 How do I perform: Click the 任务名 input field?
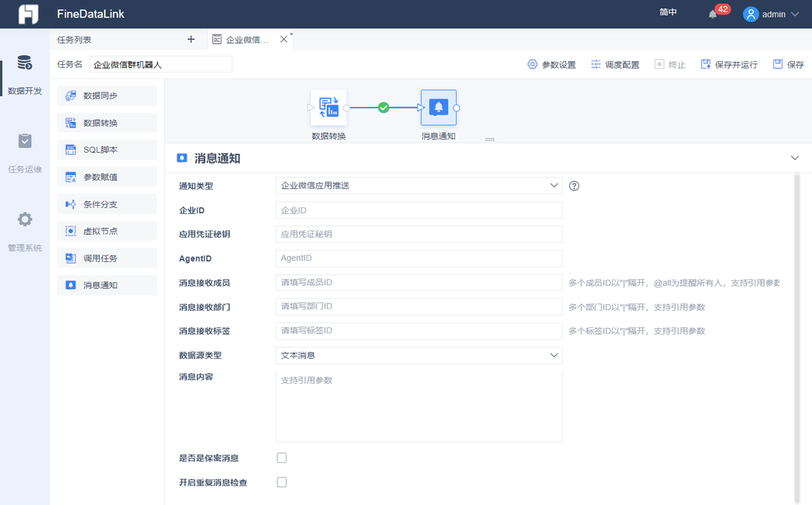161,64
